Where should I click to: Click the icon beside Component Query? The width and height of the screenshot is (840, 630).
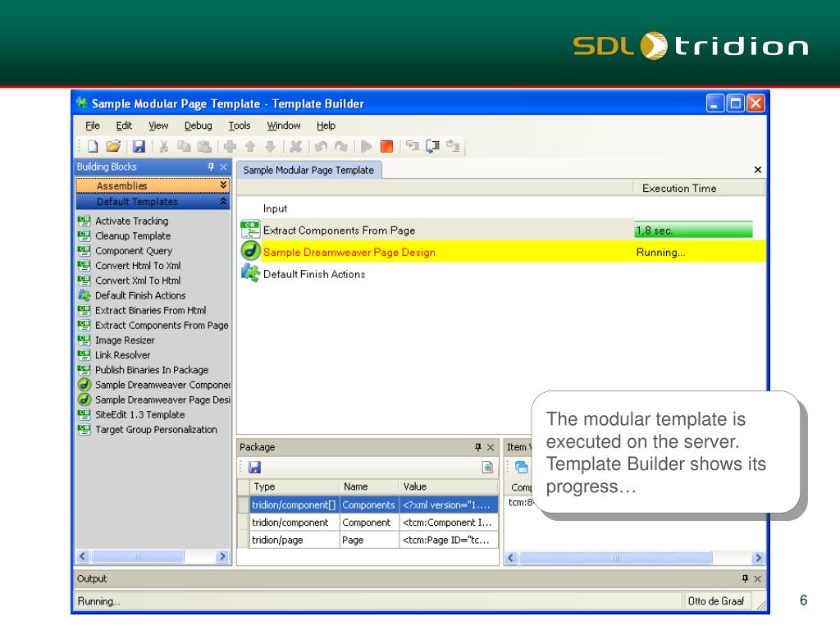tap(84, 251)
